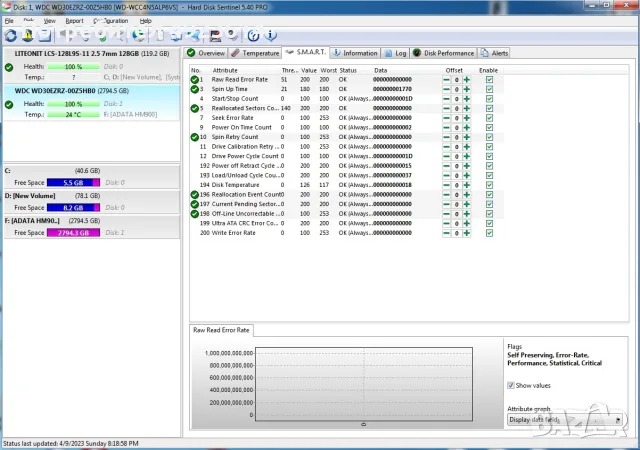Toggle Enable checkbox for Reallocated Sectors Count
This screenshot has width=640, height=450.
489,108
